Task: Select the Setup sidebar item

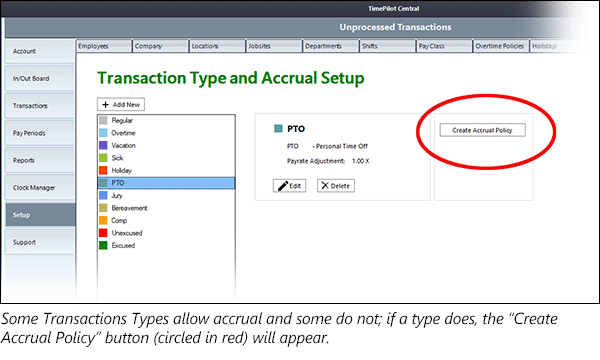Action: tap(40, 215)
